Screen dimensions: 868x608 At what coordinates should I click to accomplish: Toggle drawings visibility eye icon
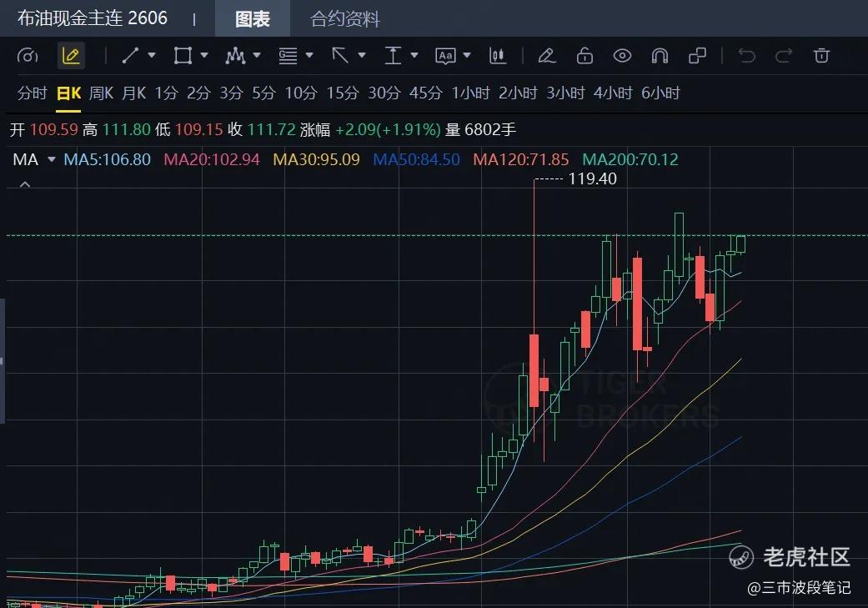(622, 55)
